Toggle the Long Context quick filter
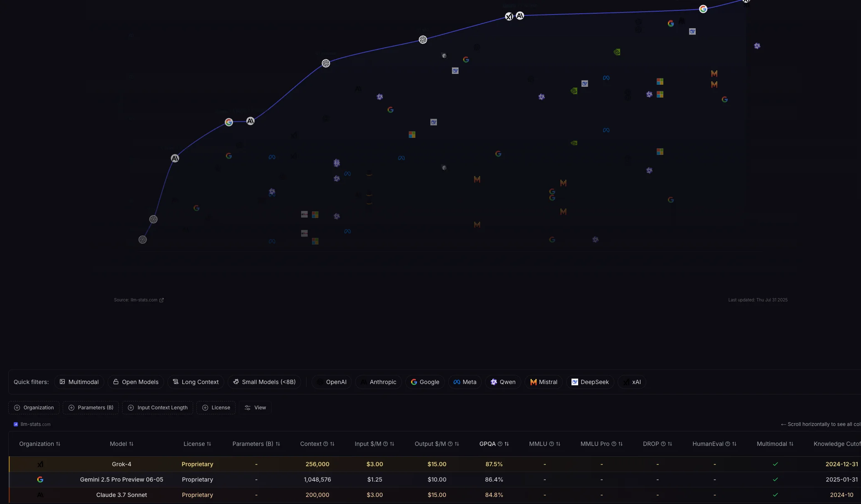The width and height of the screenshot is (861, 504). (196, 382)
